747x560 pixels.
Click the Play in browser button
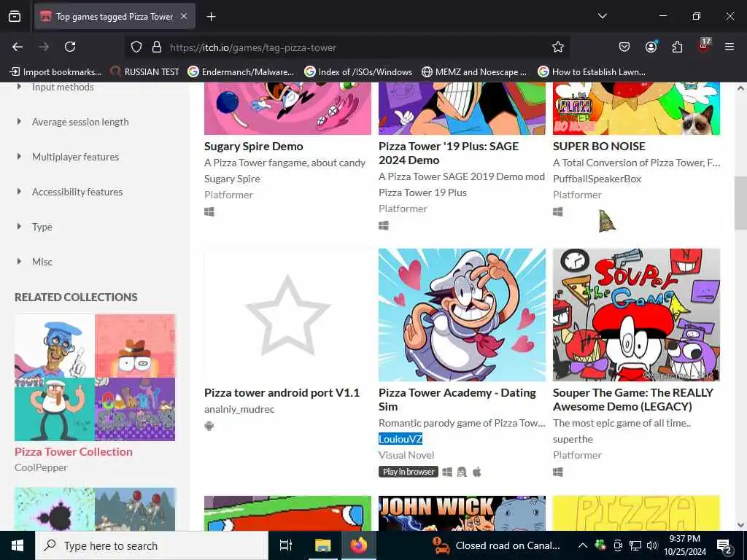pos(409,472)
